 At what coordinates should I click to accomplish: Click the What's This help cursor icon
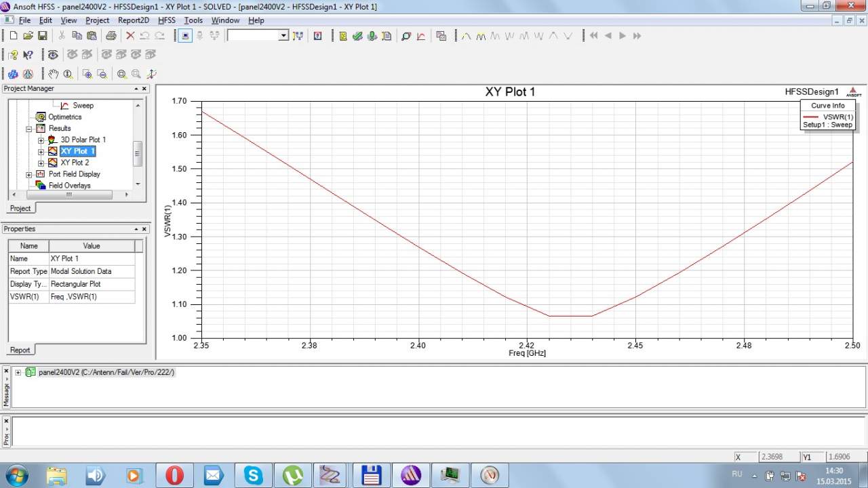click(x=28, y=55)
